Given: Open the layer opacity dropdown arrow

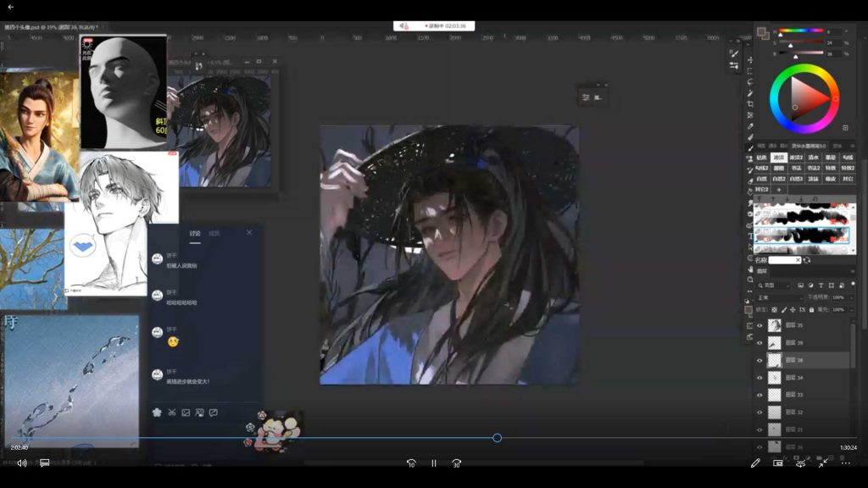Looking at the screenshot, I should [x=851, y=297].
